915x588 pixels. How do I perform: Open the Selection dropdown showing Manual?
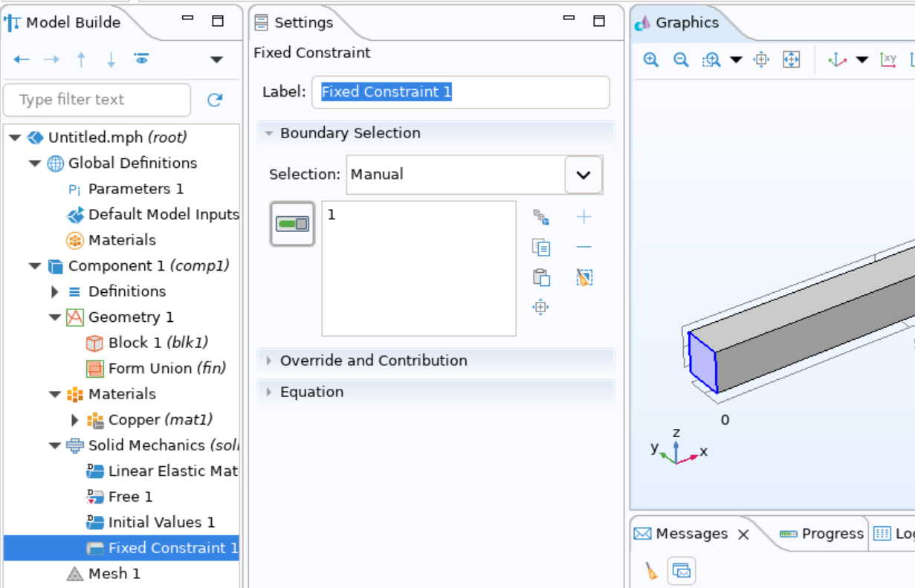583,175
